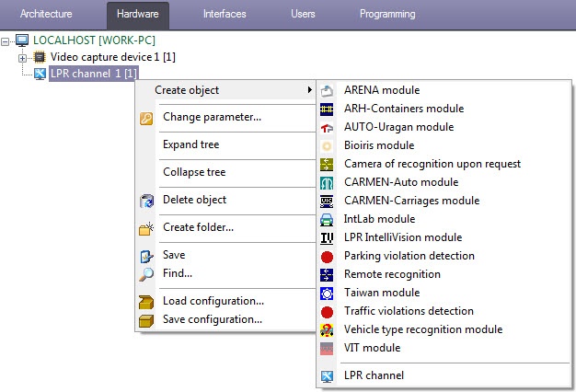Open the Programming tab
Image resolution: width=576 pixels, height=392 pixels.
tap(386, 14)
